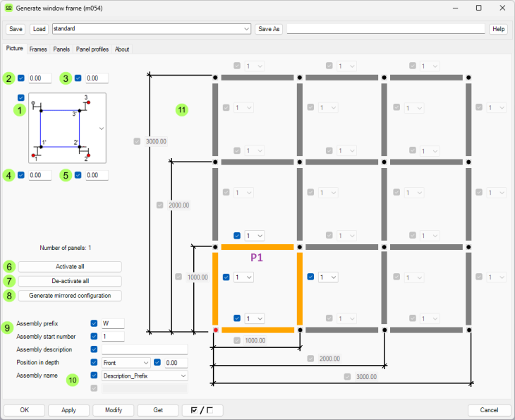Click the app icon in the title bar

click(9, 8)
